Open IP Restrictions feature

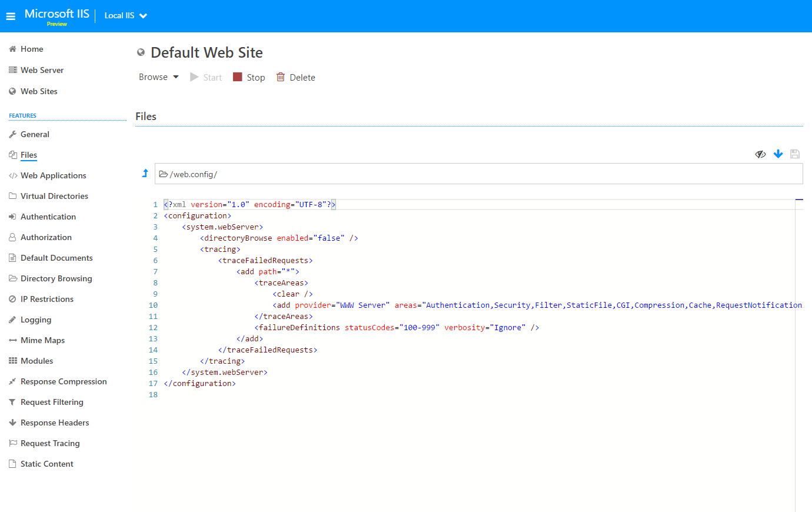(x=47, y=299)
